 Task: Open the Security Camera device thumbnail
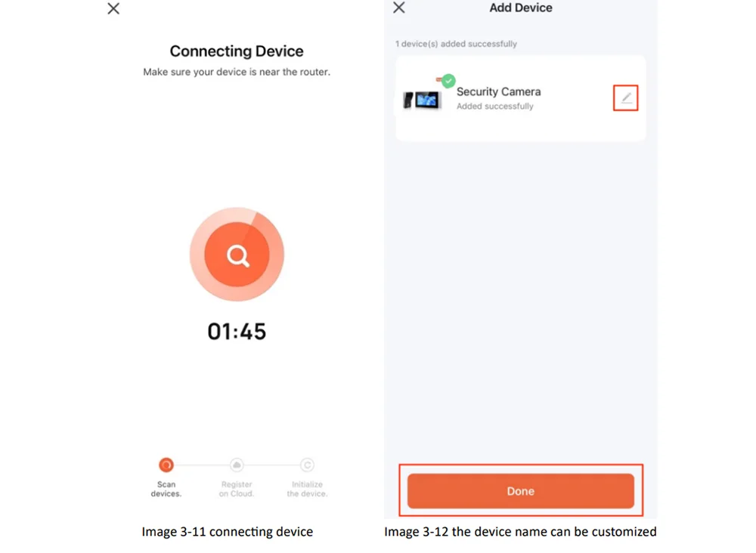[422, 100]
